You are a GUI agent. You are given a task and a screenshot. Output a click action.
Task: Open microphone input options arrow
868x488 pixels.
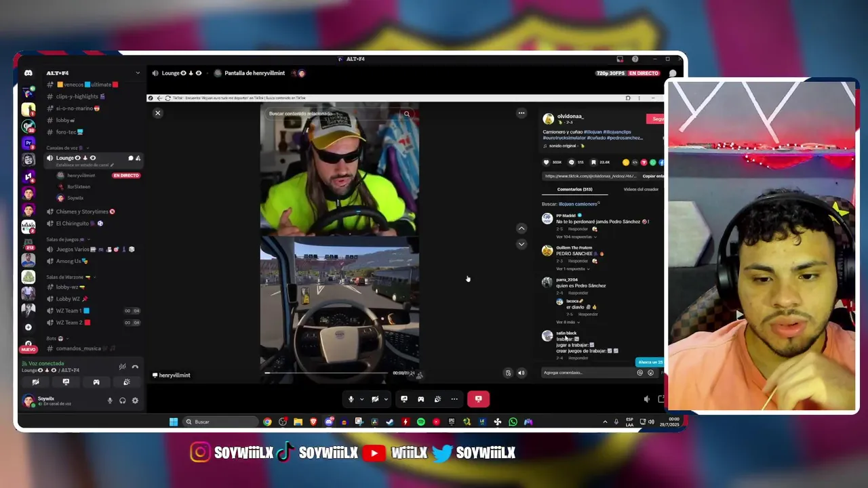pos(361,399)
